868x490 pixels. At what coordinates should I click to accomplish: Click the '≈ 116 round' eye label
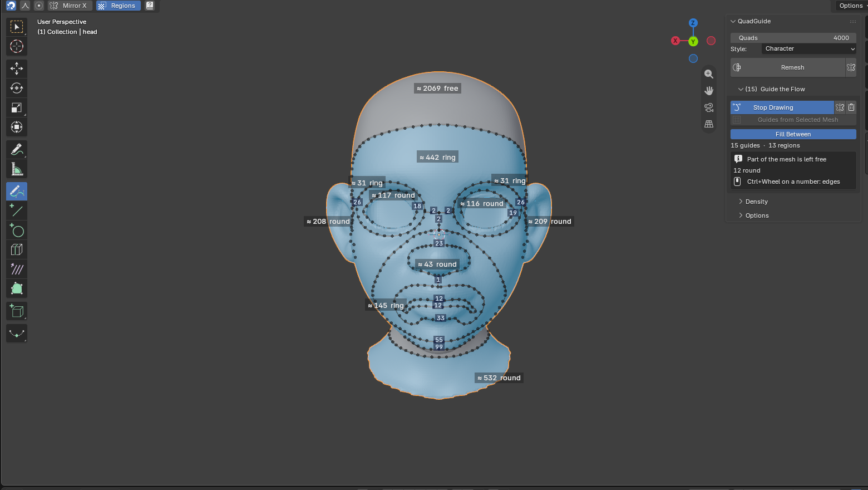(x=482, y=204)
